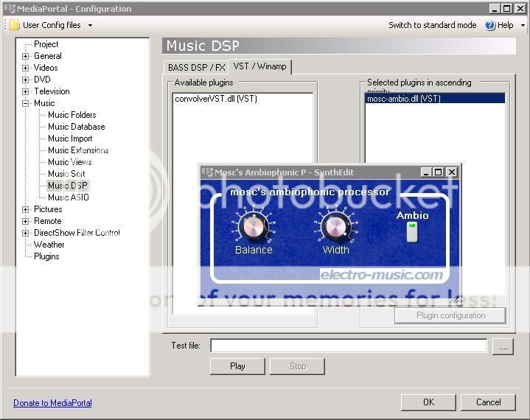Expand the DVD tree node
530x420 pixels.
click(x=25, y=80)
